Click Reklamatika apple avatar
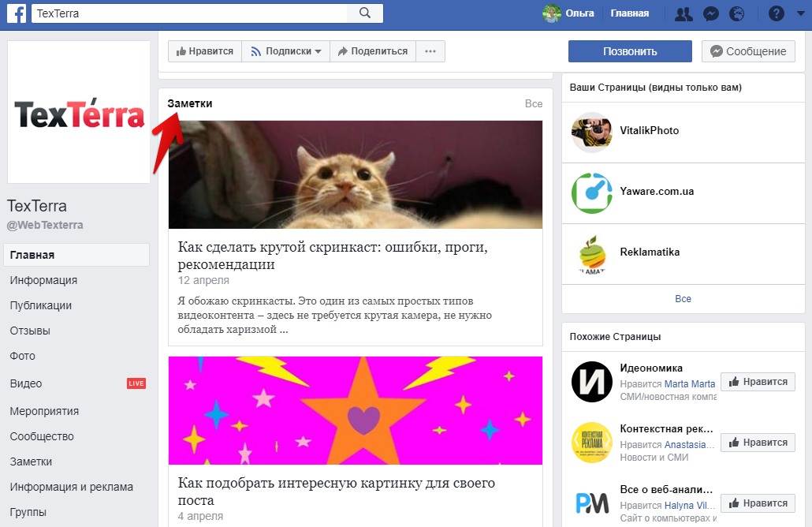 tap(591, 254)
